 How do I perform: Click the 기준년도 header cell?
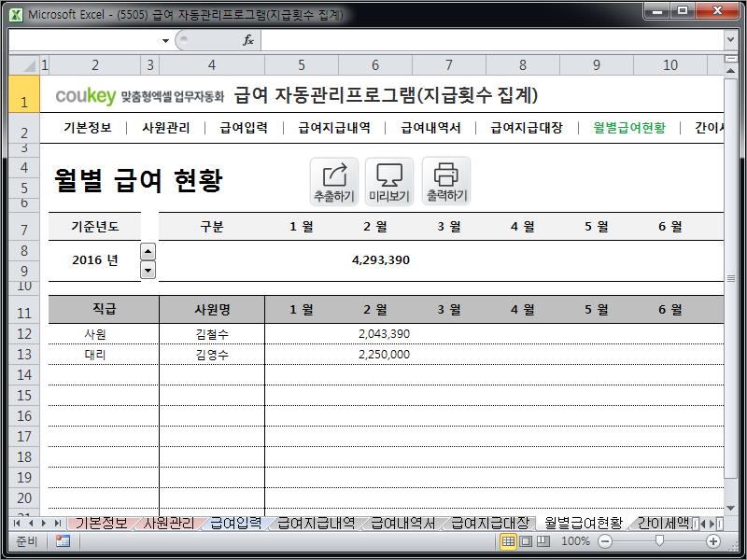[x=95, y=226]
